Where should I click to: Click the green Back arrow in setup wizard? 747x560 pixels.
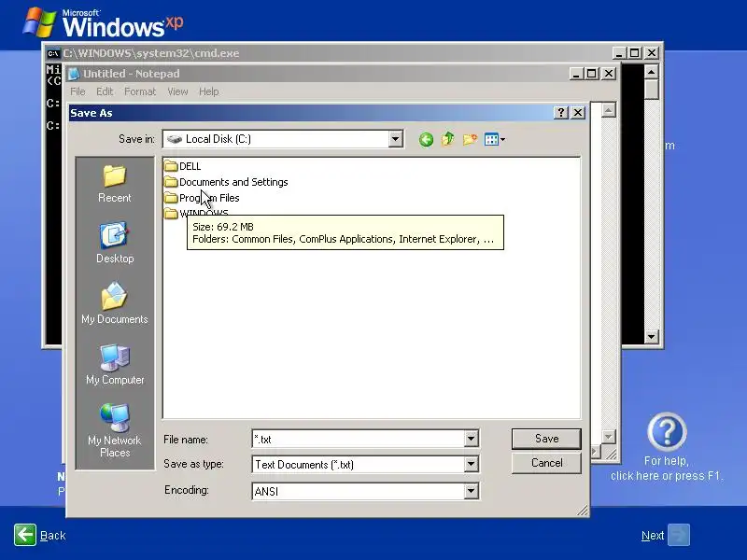pyautogui.click(x=25, y=535)
